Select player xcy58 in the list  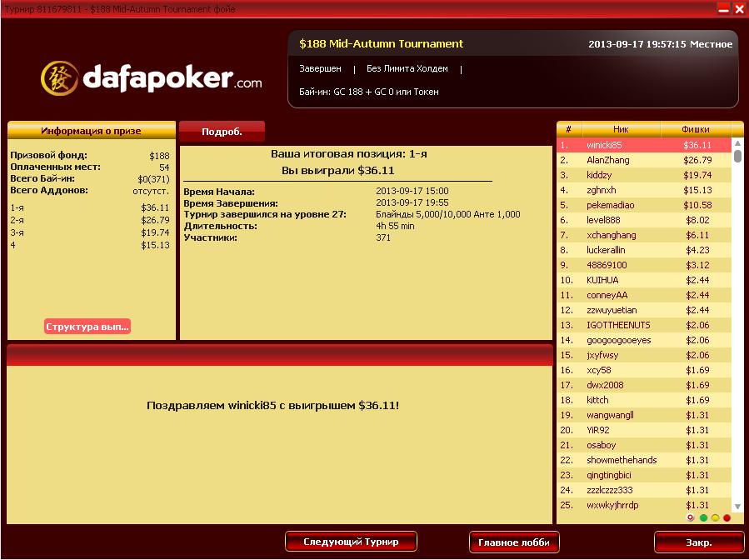tap(644, 370)
